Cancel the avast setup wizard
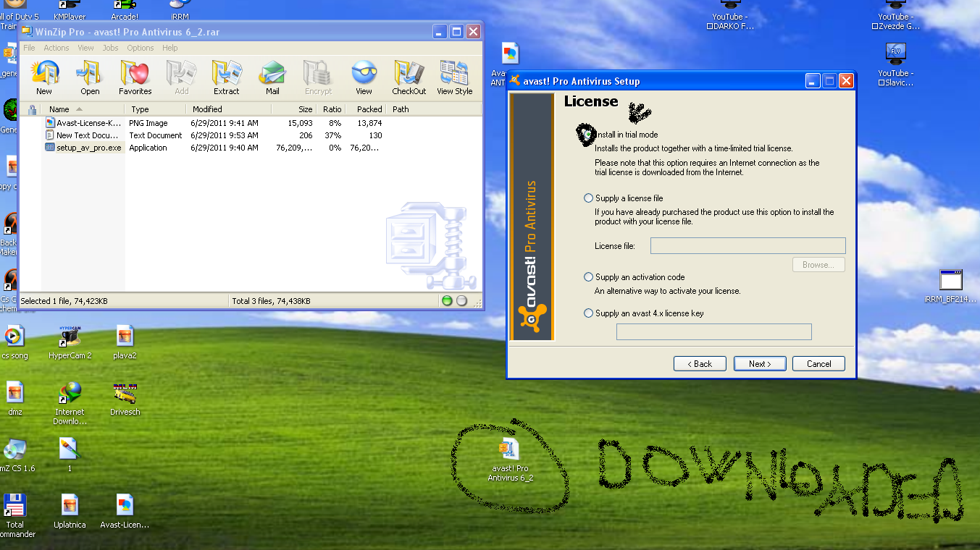 tap(818, 364)
